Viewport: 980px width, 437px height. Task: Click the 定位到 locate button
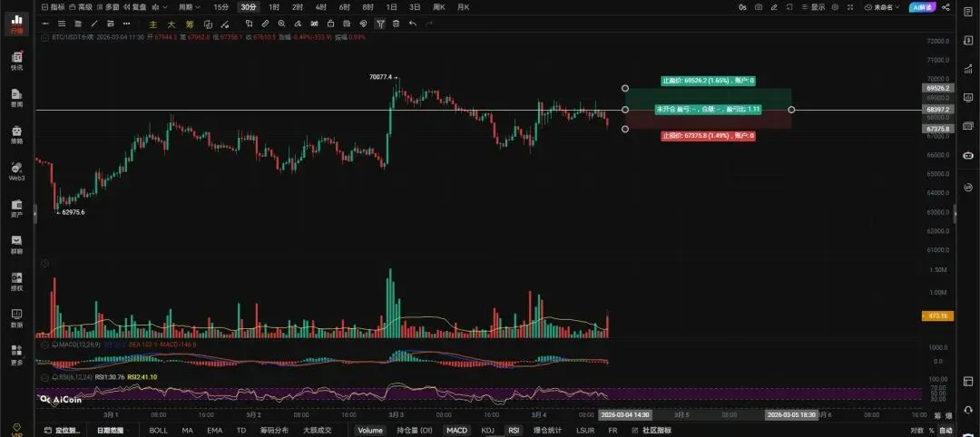click(63, 430)
